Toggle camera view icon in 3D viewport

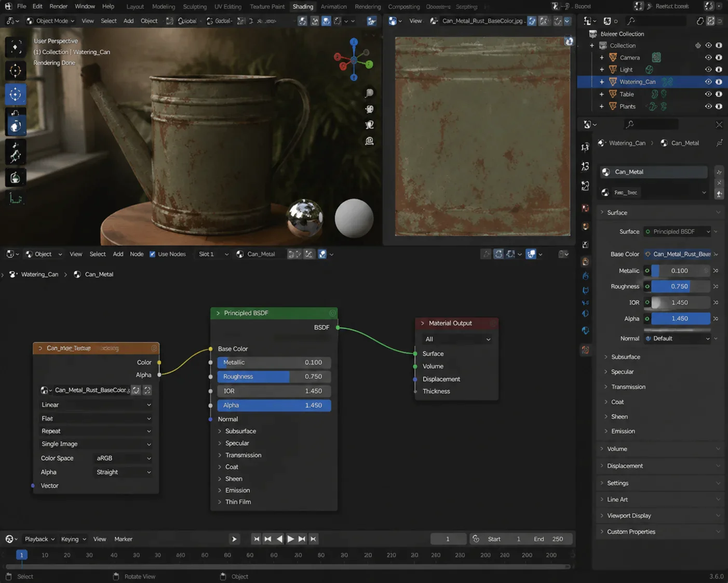click(369, 125)
